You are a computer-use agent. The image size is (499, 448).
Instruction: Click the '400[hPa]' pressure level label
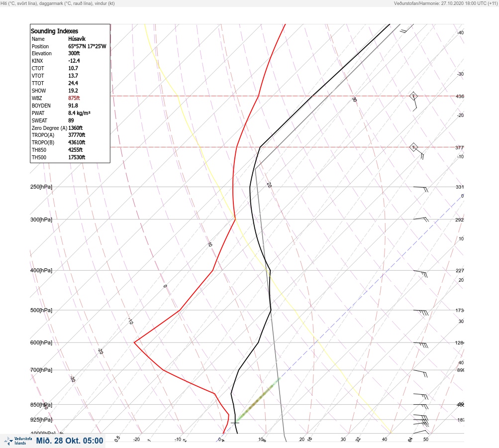point(41,271)
